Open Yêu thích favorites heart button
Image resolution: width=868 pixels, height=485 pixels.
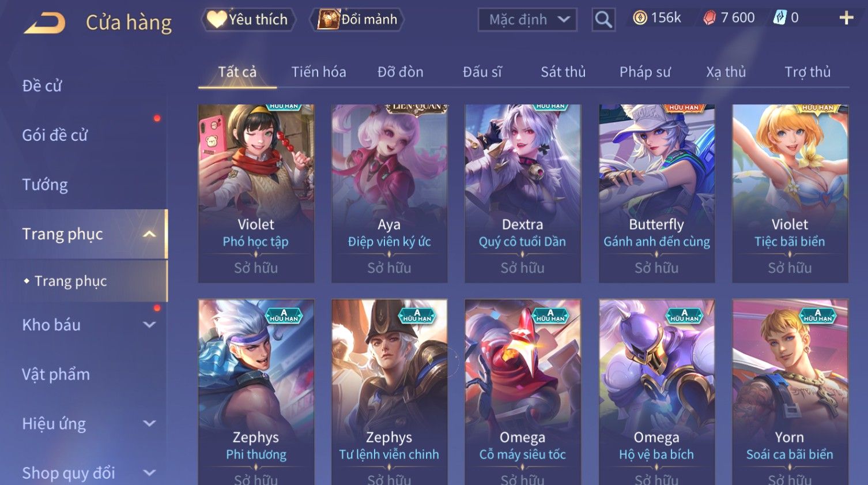pos(248,20)
